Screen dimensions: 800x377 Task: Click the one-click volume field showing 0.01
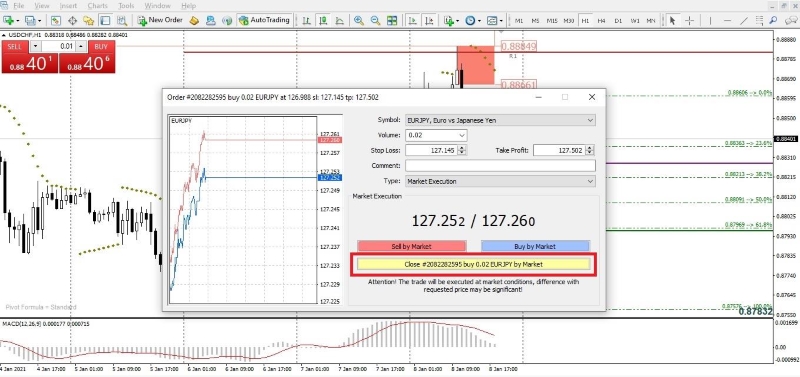pos(58,46)
